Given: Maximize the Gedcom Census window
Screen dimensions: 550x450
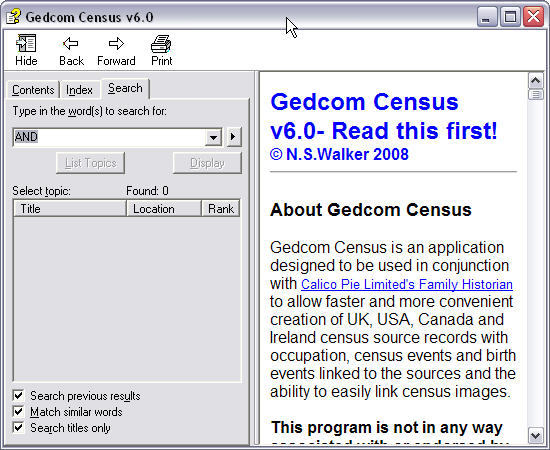Looking at the screenshot, I should [x=510, y=16].
